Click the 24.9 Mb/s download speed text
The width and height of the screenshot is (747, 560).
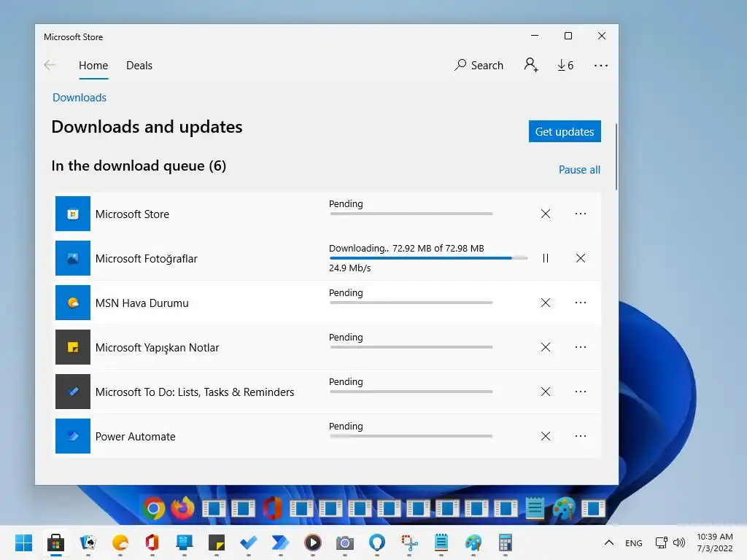tap(349, 268)
